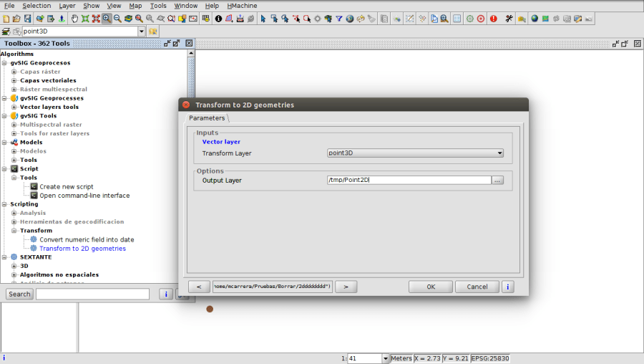Click the Information query tool icon
This screenshot has height=364, width=644.
pos(218,19)
